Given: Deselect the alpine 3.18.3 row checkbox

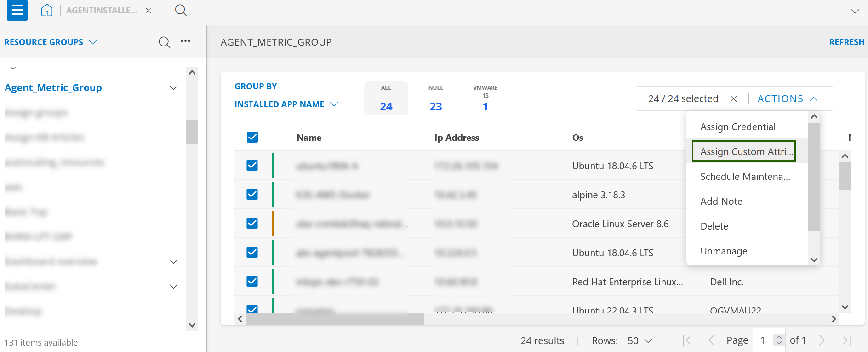Looking at the screenshot, I should pos(252,194).
